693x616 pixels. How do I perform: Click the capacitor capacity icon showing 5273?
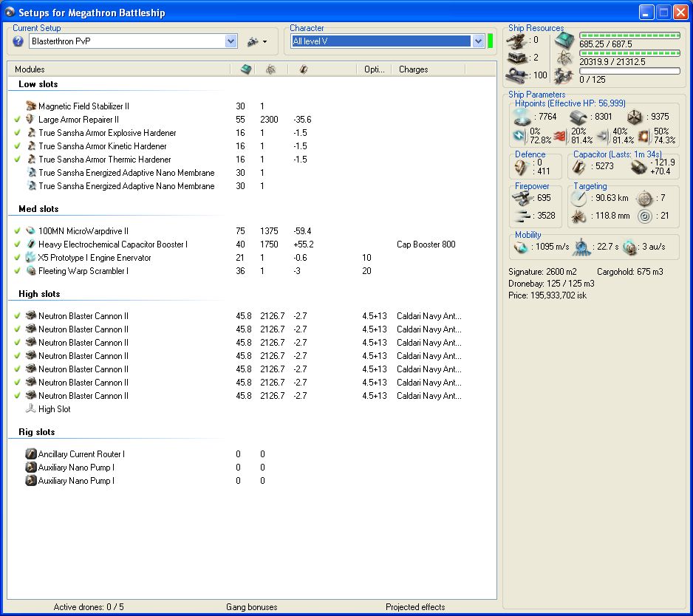click(578, 167)
